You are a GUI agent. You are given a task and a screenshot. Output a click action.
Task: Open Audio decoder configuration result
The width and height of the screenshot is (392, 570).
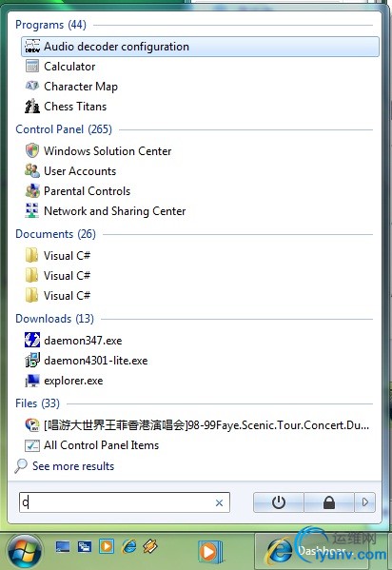point(200,47)
